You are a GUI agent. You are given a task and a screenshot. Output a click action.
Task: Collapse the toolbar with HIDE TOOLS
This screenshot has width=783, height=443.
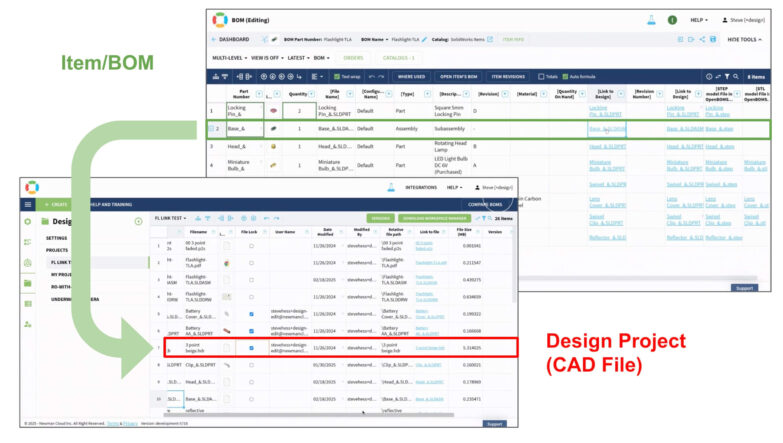click(745, 39)
